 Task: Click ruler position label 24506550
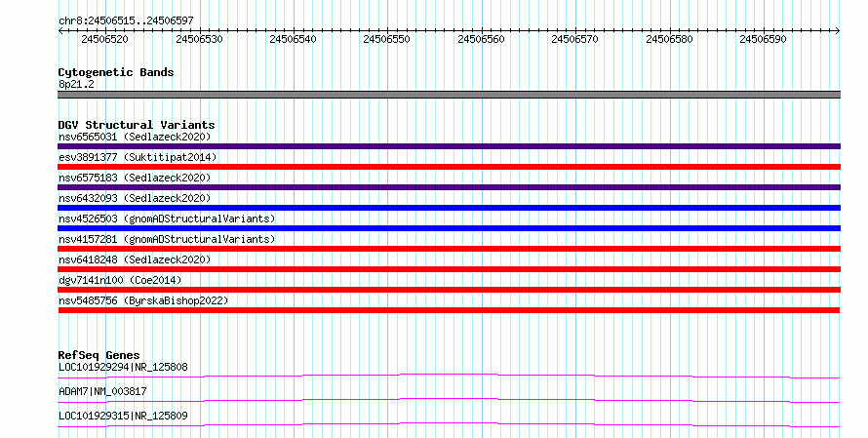386,39
